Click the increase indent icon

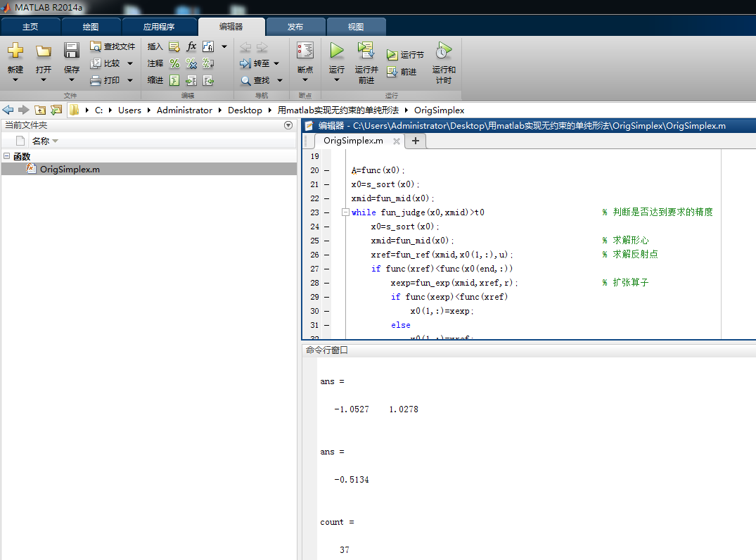191,80
